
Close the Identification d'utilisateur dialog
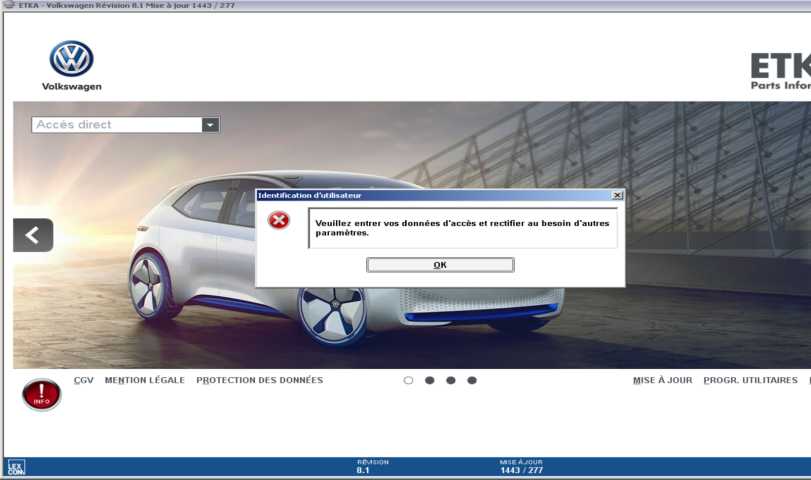[x=617, y=195]
